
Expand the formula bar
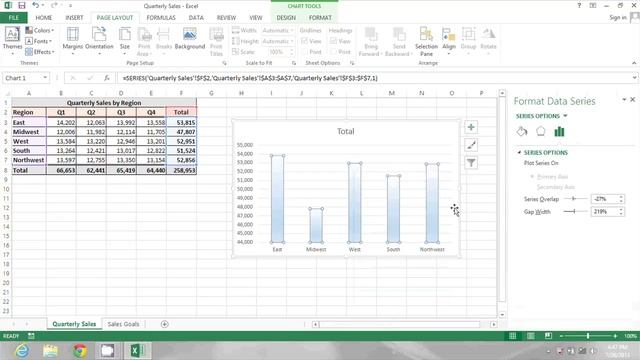[634, 78]
